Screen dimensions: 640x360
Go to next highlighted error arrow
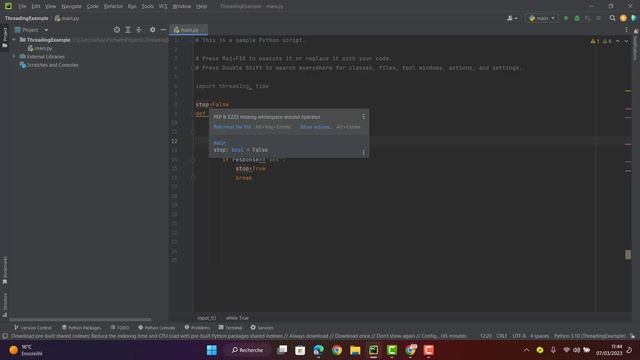click(626, 41)
